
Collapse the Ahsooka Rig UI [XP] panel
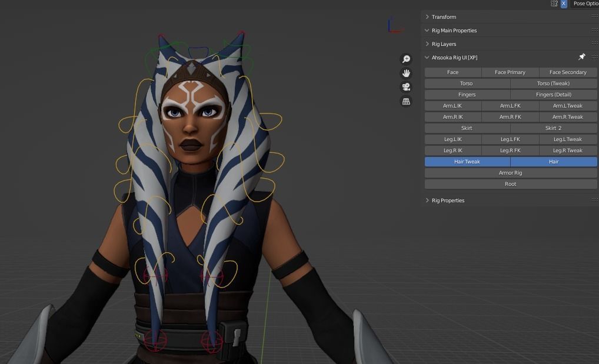point(454,57)
